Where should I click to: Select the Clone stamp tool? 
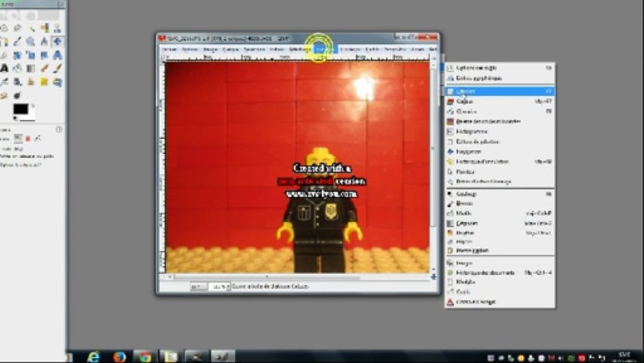click(x=31, y=82)
